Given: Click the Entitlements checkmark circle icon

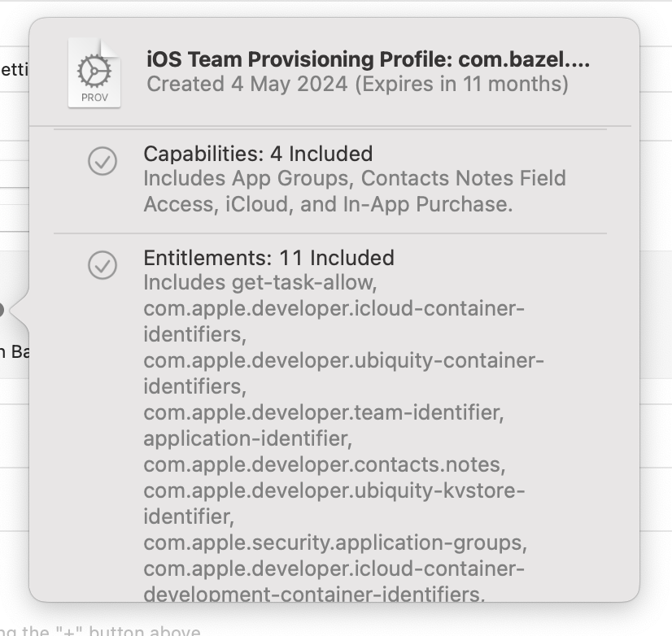Looking at the screenshot, I should click(x=103, y=264).
